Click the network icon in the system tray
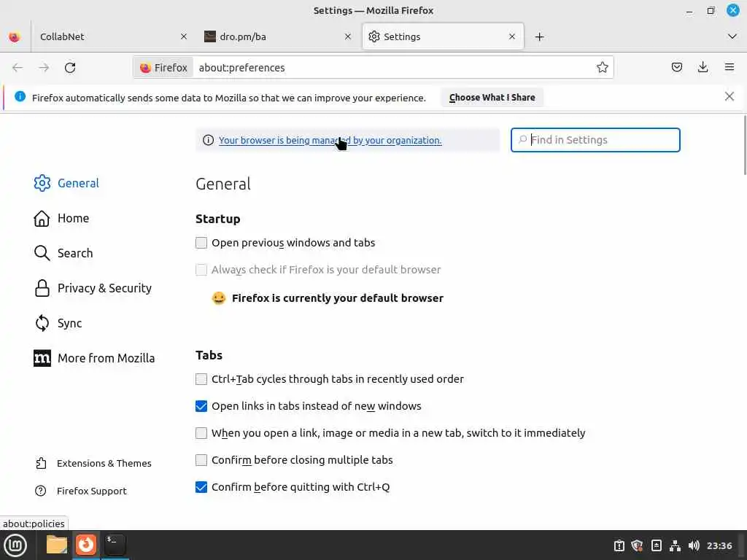Viewport: 747px width, 560px height. [x=675, y=545]
